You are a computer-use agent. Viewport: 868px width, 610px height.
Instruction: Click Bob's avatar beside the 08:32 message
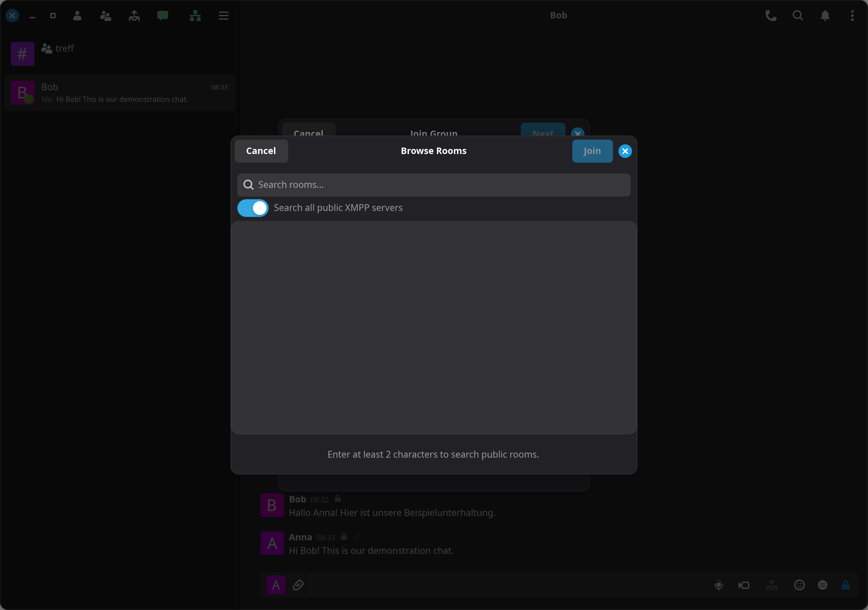click(x=272, y=505)
